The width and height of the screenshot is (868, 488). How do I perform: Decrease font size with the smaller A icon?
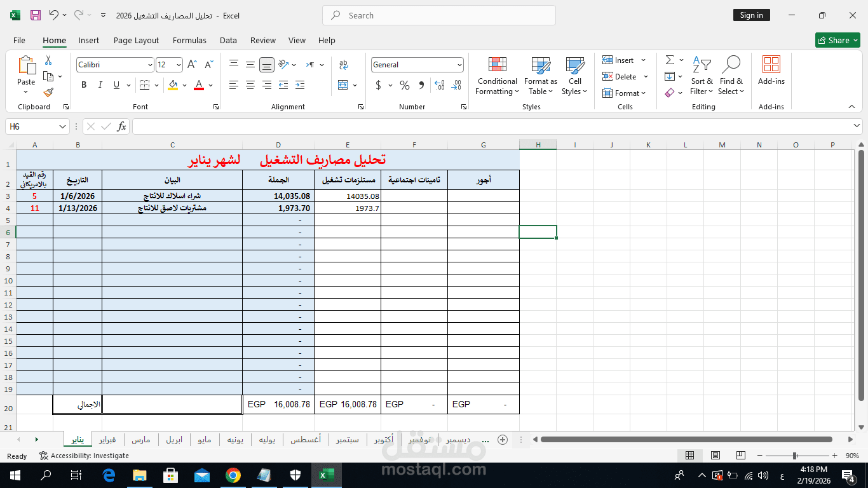208,65
